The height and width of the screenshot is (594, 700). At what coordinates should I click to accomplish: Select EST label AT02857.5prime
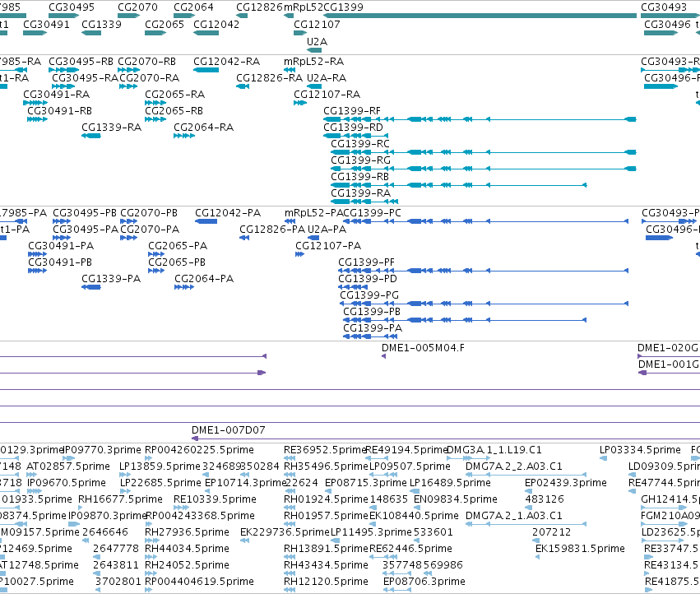click(68, 466)
